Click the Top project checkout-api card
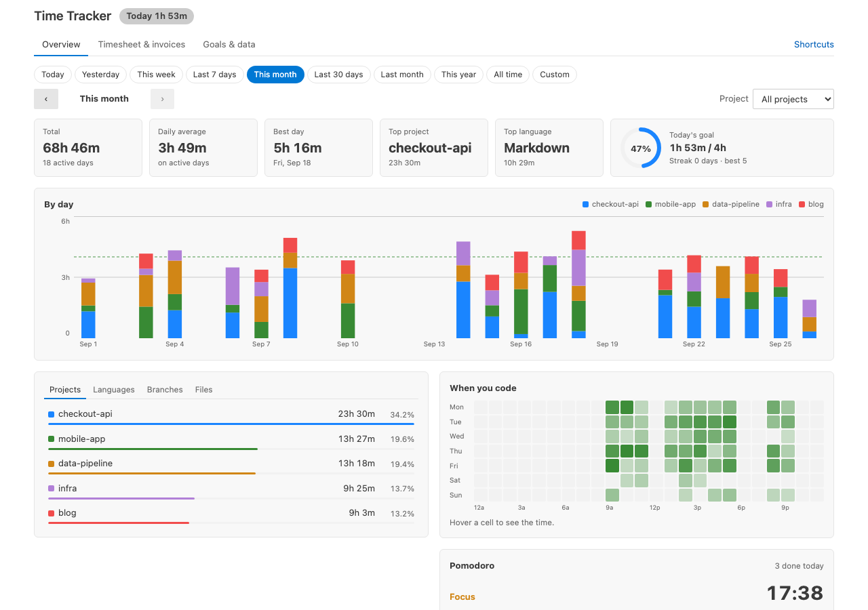 click(434, 148)
